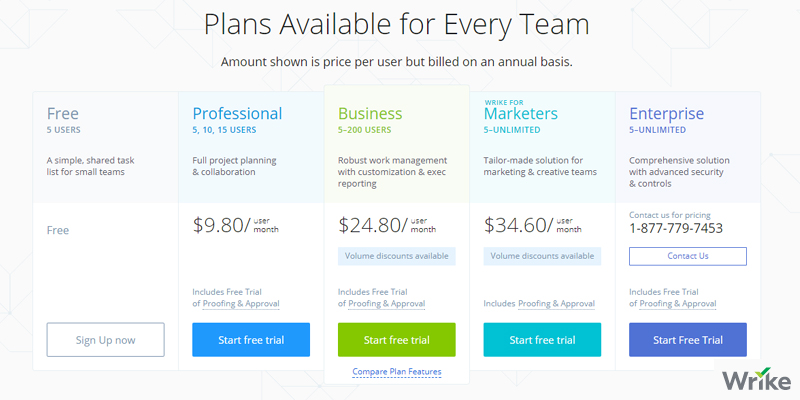Select the Free plan heading

(x=63, y=114)
